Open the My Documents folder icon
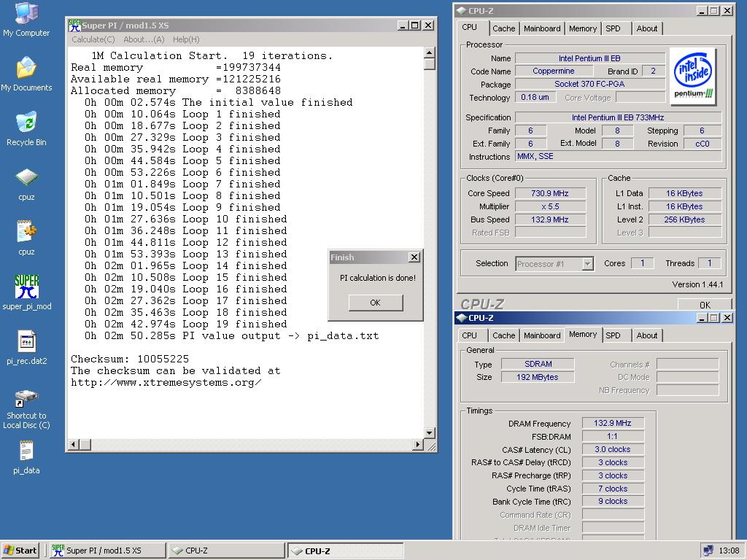 pos(26,74)
